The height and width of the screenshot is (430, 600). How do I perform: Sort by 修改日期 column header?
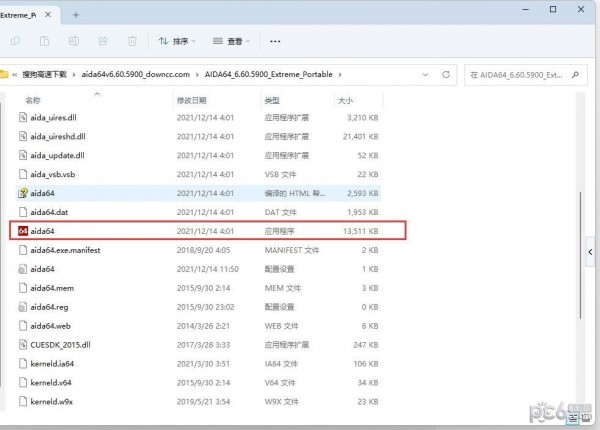point(191,100)
